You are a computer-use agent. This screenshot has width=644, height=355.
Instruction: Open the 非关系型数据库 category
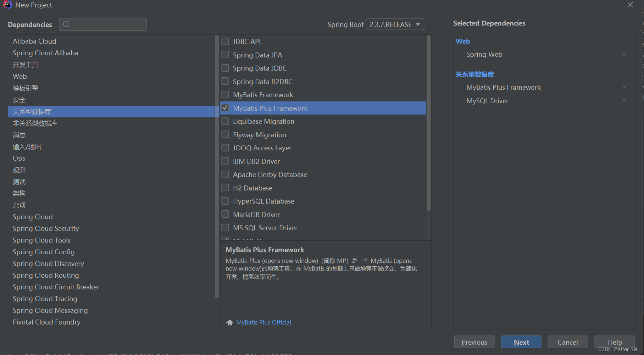pos(111,123)
